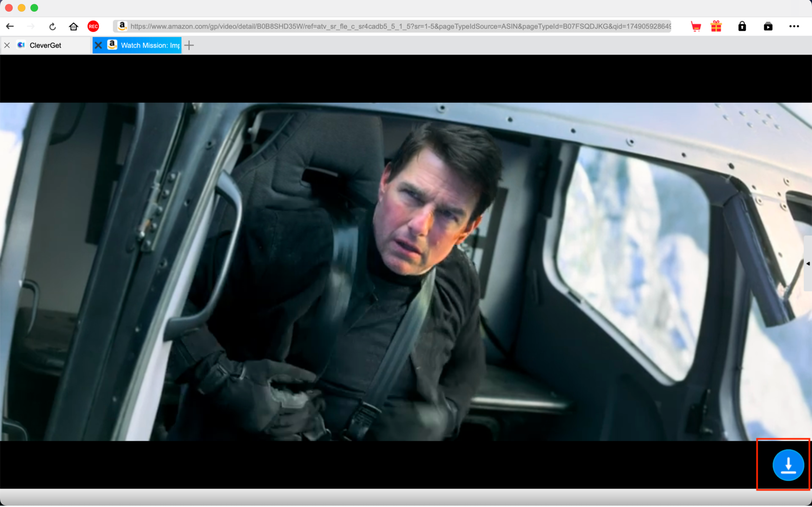Click the Amazon favicon on the Watch Mission tab
The image size is (812, 507).
click(112, 45)
